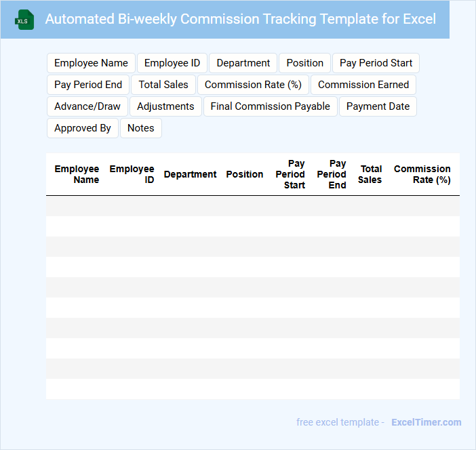Click the green XLS file icon

point(24,20)
